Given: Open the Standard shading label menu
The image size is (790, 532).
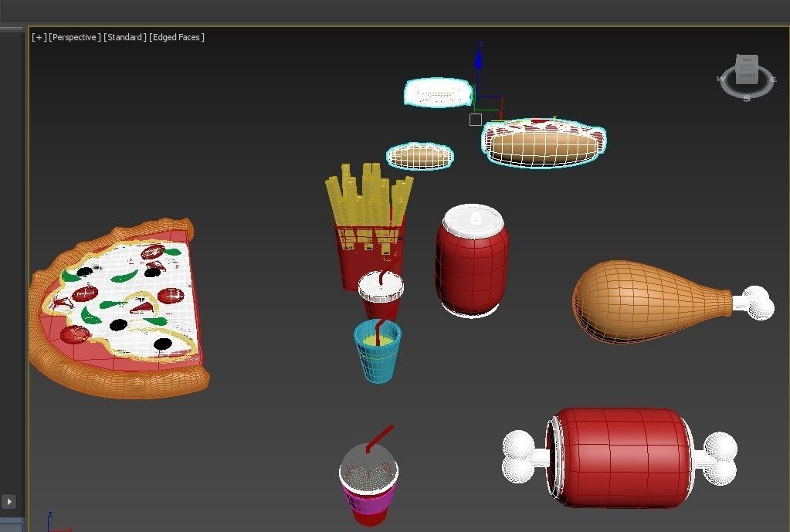Looking at the screenshot, I should [x=125, y=37].
